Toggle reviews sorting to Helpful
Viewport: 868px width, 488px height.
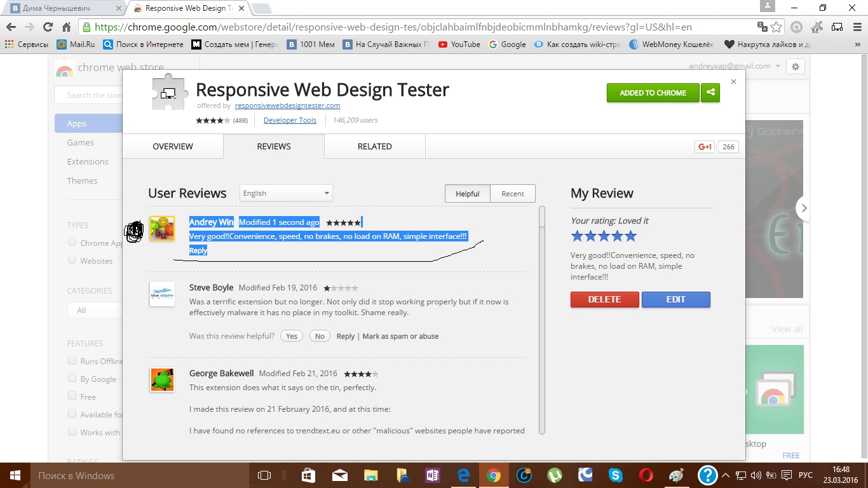click(x=468, y=194)
